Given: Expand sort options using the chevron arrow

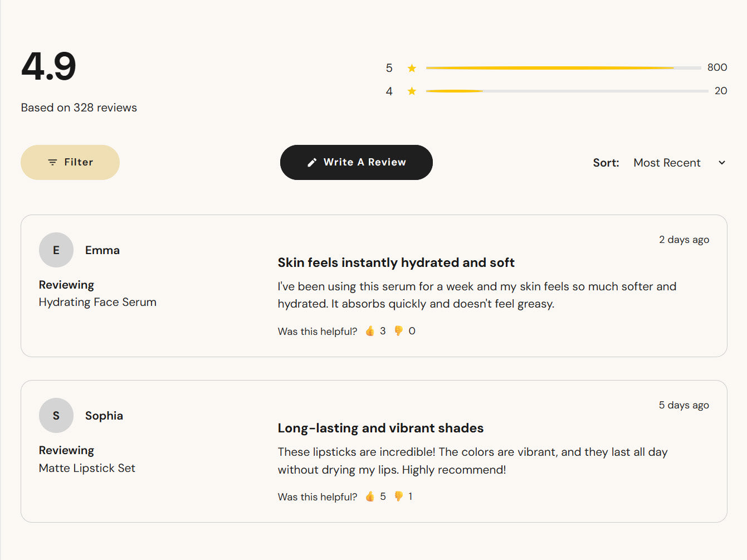Looking at the screenshot, I should coord(722,163).
